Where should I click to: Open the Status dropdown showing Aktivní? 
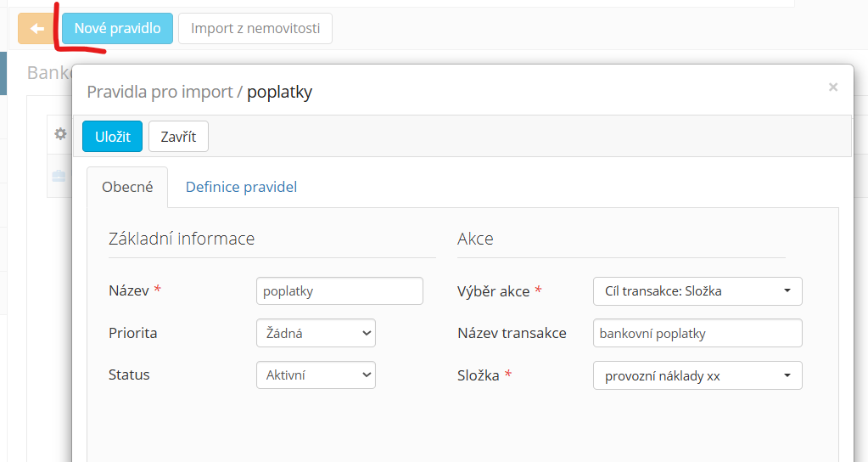tap(316, 375)
